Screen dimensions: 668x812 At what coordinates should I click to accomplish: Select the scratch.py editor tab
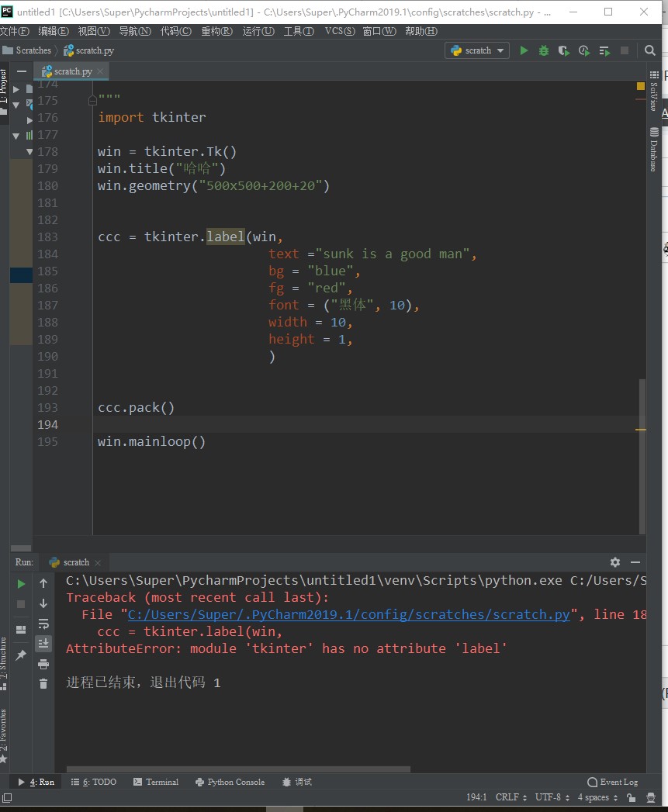coord(71,71)
